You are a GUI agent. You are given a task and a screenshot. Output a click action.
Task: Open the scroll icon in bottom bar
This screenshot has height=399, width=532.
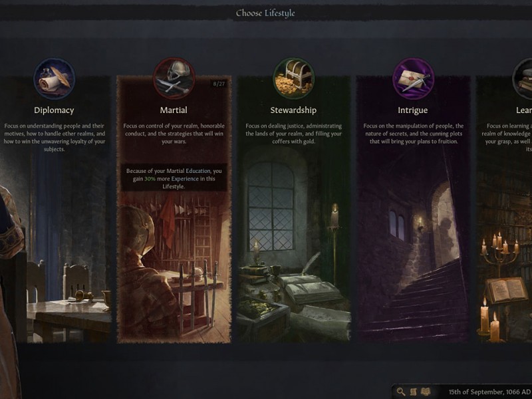tap(413, 392)
